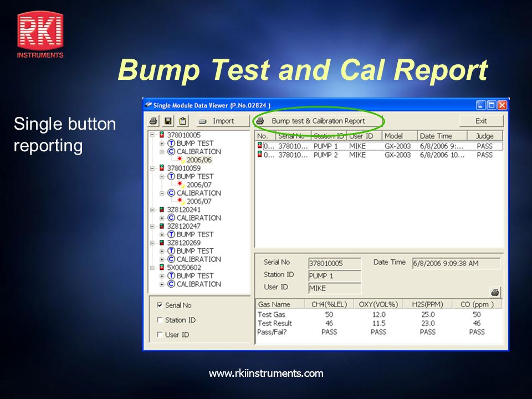
Task: Click the device icon for 5X0050602
Action: (162, 267)
